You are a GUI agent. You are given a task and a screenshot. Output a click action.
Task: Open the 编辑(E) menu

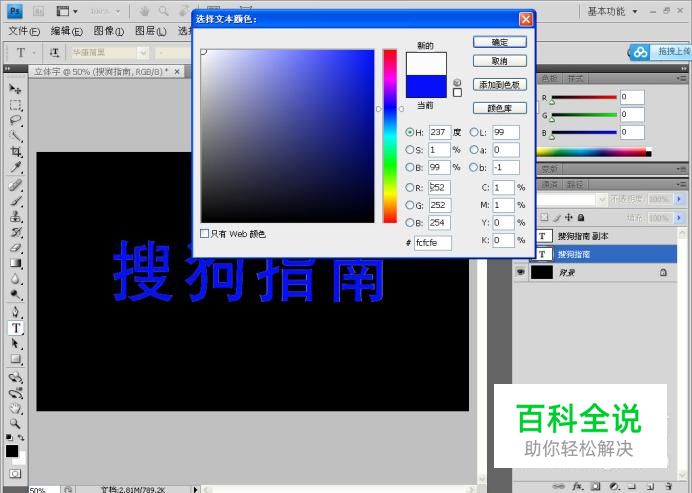point(67,31)
